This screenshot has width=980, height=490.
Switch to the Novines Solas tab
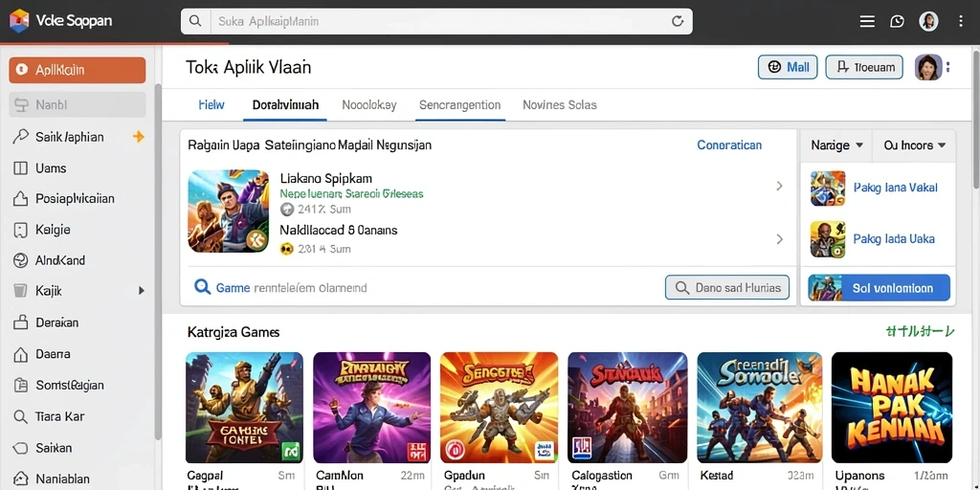(559, 105)
